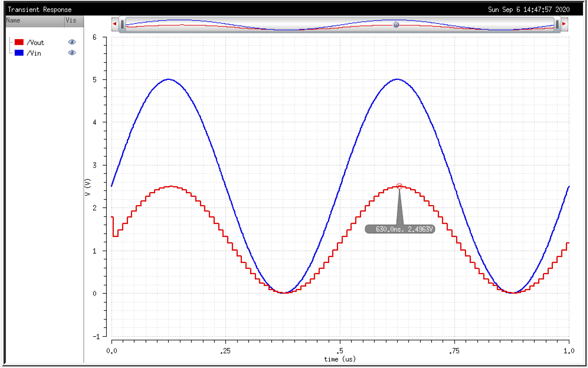Toggle visibility of the /Vin signal
This screenshot has width=588, height=368.
[72, 53]
